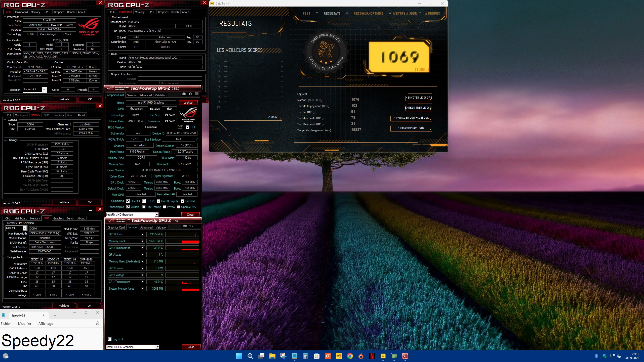This screenshot has height=362, width=644.
Task: Open Validation tab in GPU-Z Sensors window
Action: click(161, 227)
